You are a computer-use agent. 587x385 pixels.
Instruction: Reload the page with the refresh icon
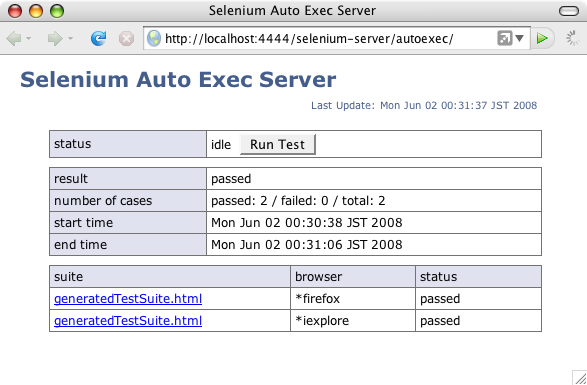point(98,38)
